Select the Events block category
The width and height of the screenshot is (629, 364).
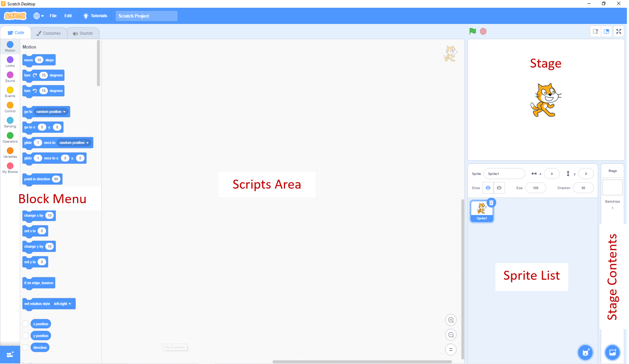pyautogui.click(x=10, y=92)
